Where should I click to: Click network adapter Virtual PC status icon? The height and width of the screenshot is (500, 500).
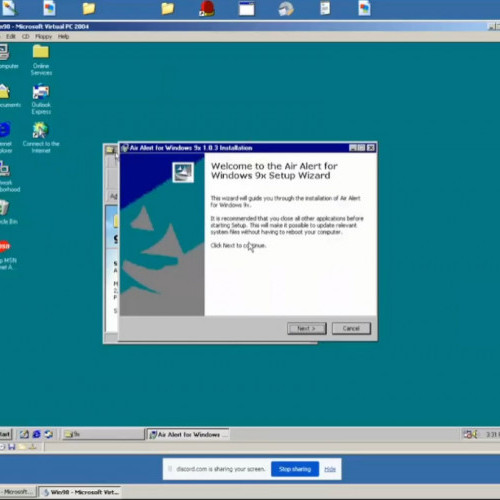tap(33, 447)
